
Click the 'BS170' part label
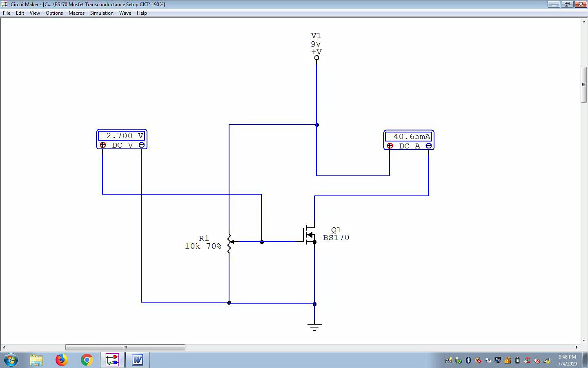pyautogui.click(x=336, y=238)
